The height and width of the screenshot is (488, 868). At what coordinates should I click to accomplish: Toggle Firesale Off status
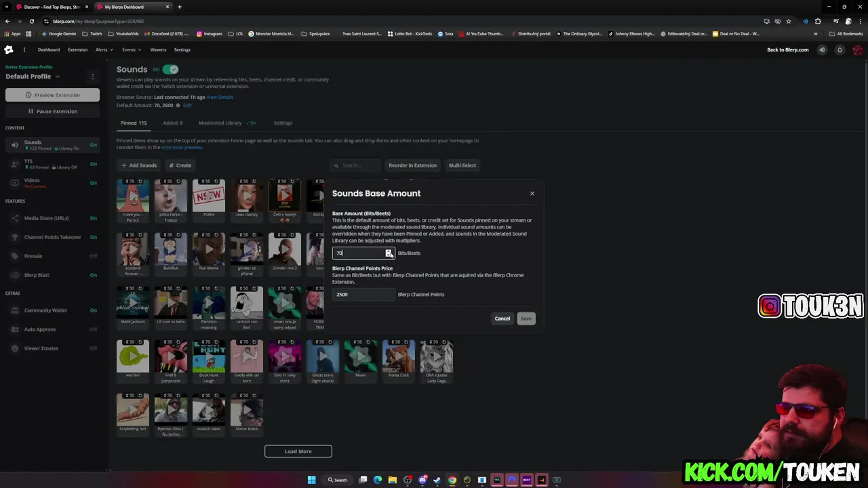point(94,256)
